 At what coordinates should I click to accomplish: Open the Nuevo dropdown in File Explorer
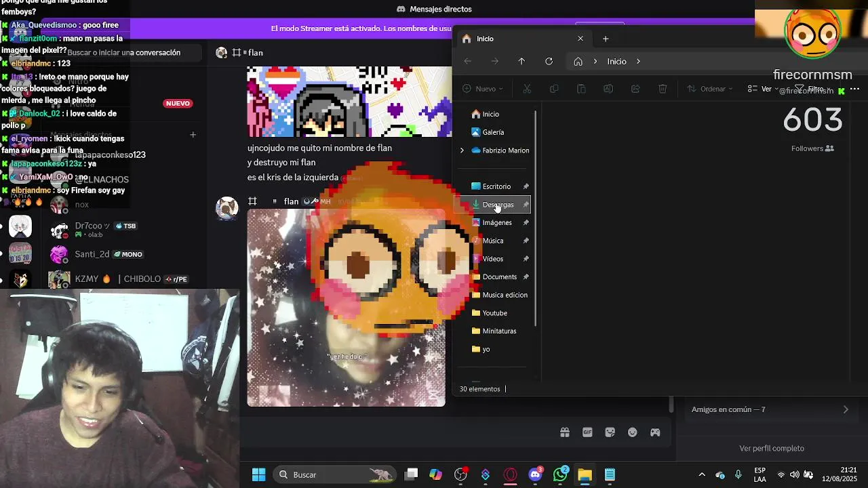point(483,89)
